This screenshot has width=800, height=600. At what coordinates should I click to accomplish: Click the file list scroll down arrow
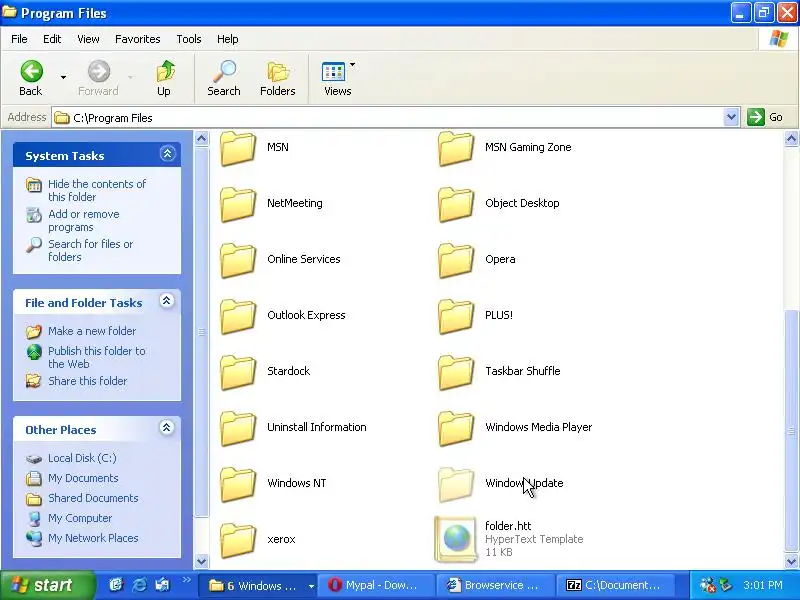point(791,561)
